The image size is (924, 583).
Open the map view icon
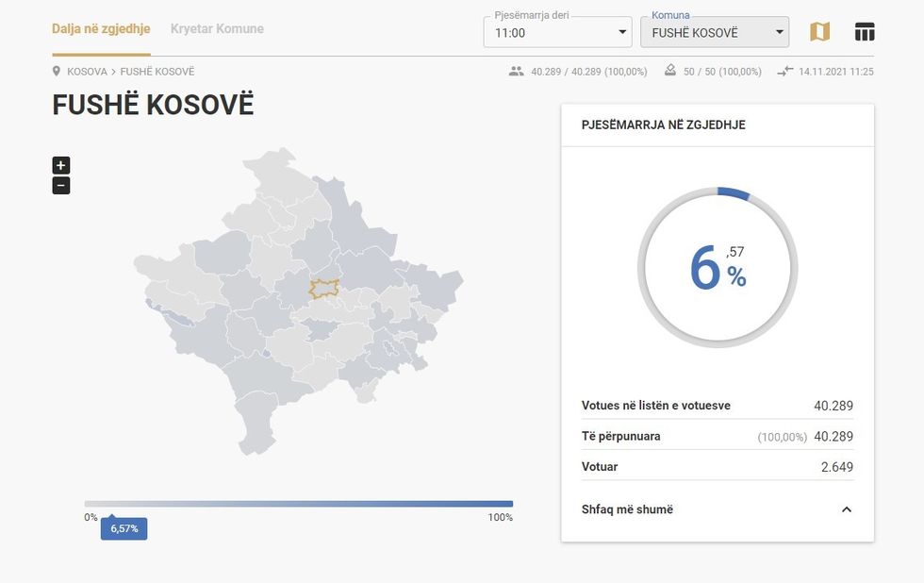pyautogui.click(x=819, y=30)
